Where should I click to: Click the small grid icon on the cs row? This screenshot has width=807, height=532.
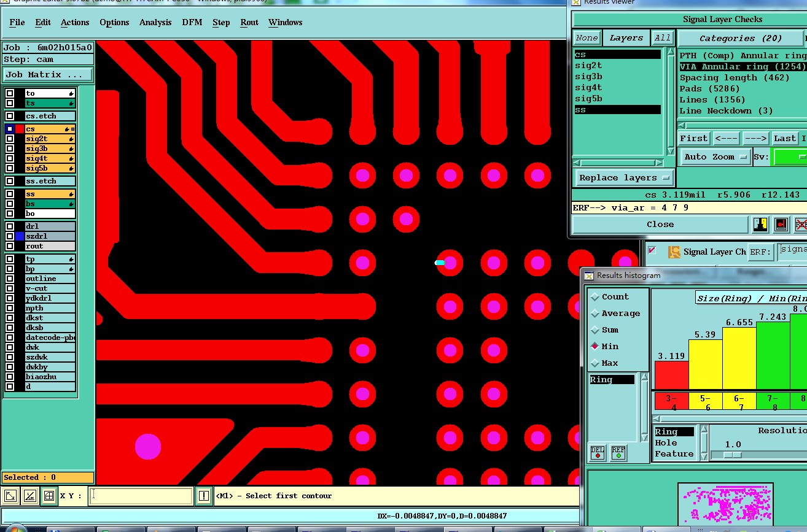[x=72, y=129]
